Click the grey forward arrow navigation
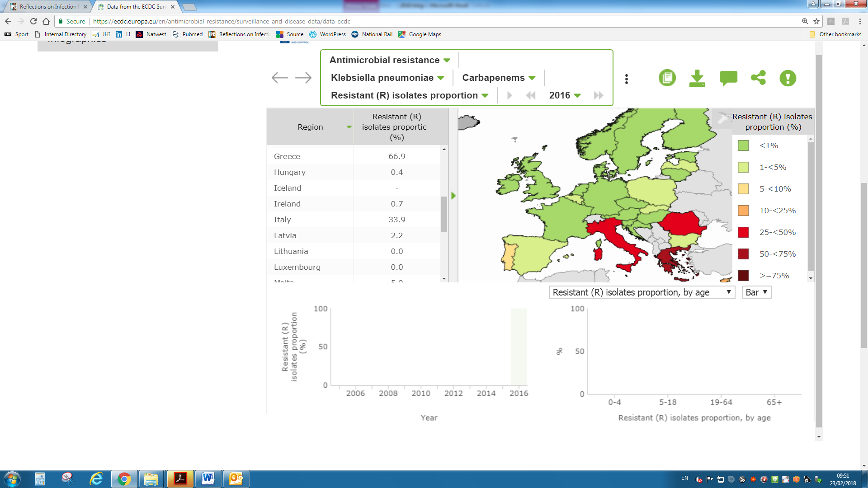Screen dimensions: 868x488 (x=303, y=78)
